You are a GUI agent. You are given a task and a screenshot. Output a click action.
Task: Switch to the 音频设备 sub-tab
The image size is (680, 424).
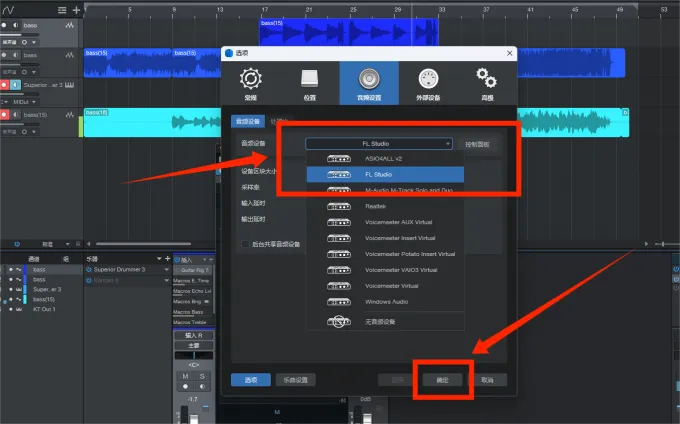click(248, 121)
